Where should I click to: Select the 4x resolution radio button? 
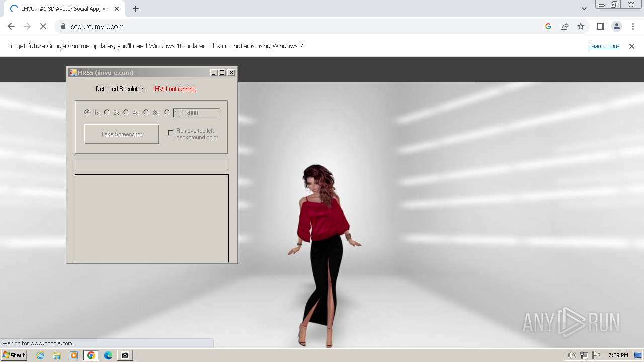[126, 112]
